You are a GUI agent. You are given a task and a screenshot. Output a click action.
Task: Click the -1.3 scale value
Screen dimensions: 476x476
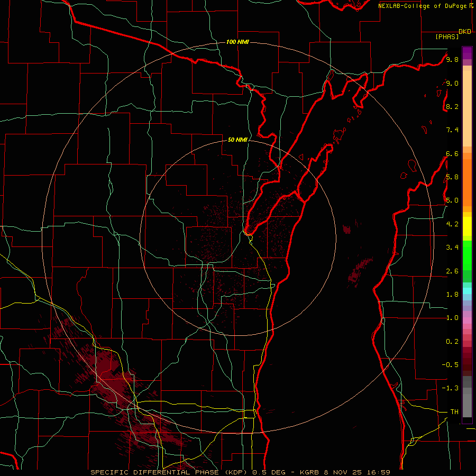tap(450, 388)
